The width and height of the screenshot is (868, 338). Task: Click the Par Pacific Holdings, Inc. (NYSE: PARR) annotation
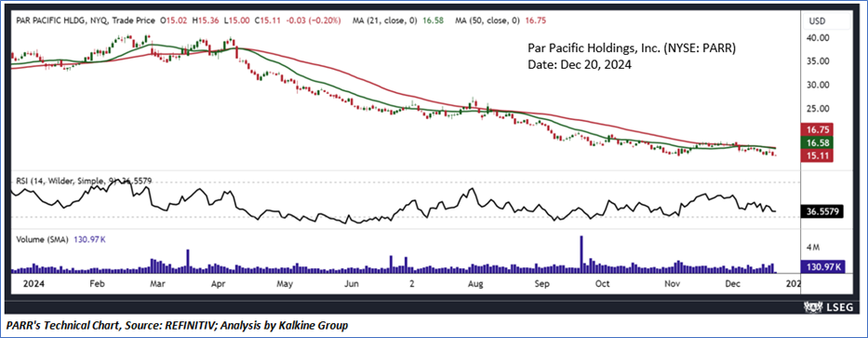(631, 48)
